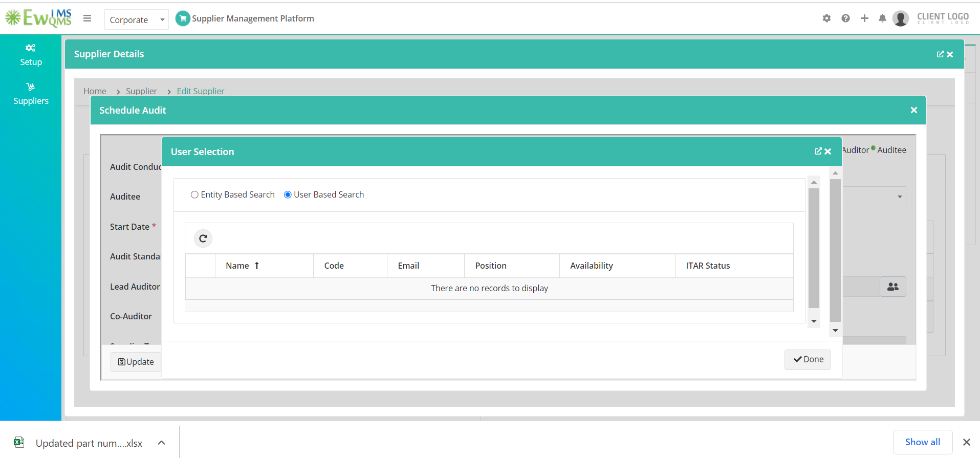Close the User Selection dialog

click(827, 151)
